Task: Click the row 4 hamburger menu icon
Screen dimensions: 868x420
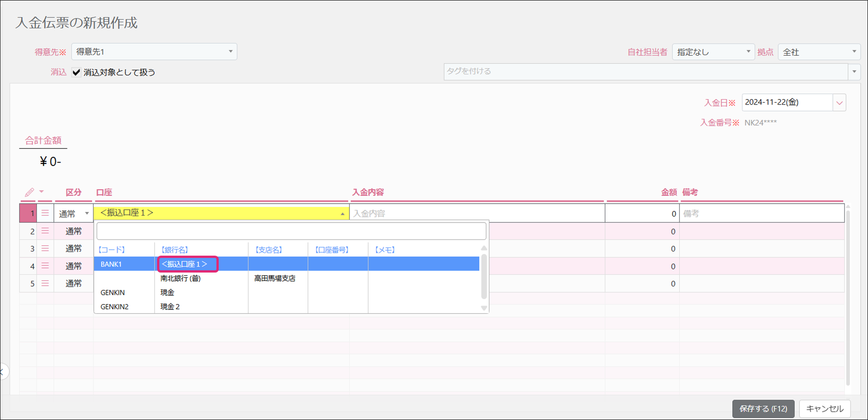Action: [x=45, y=266]
